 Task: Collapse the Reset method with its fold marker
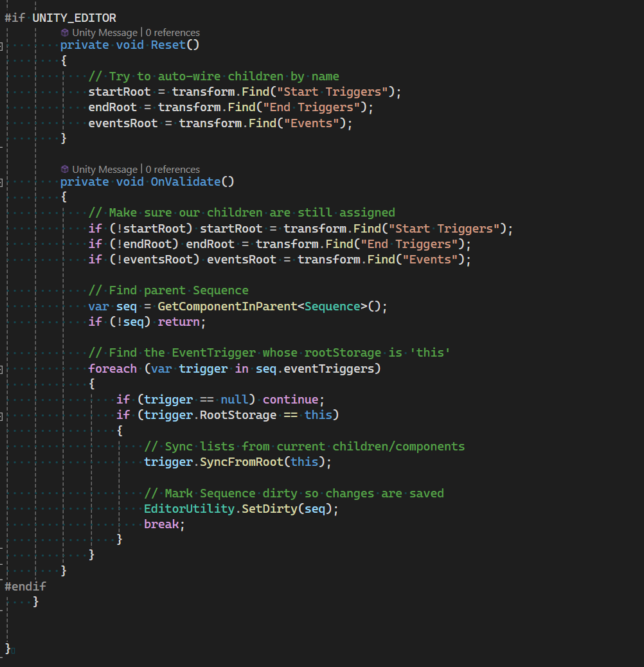(2, 45)
